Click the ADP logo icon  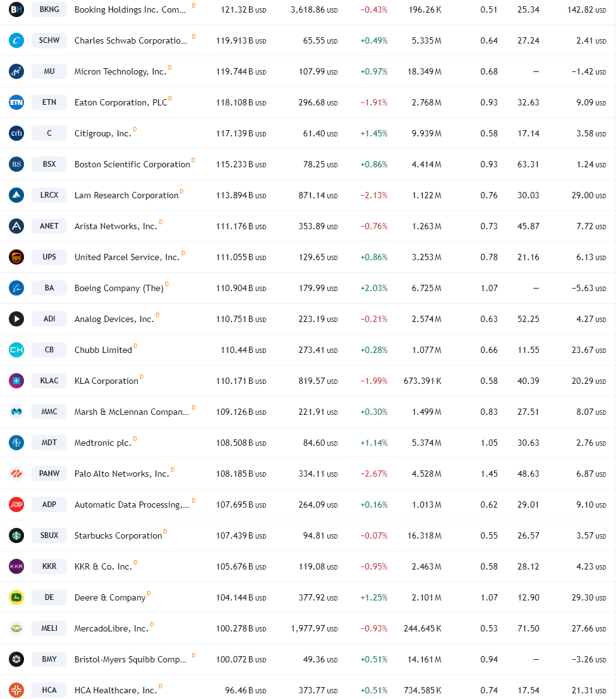coord(16,505)
